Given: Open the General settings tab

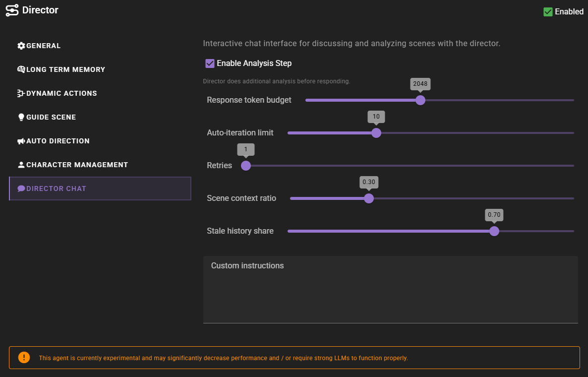Looking at the screenshot, I should click(x=44, y=46).
